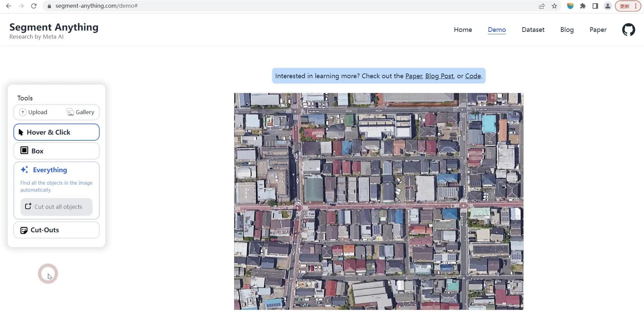The image size is (644, 333).
Task: Click the browser reload icon
Action: [x=34, y=6]
